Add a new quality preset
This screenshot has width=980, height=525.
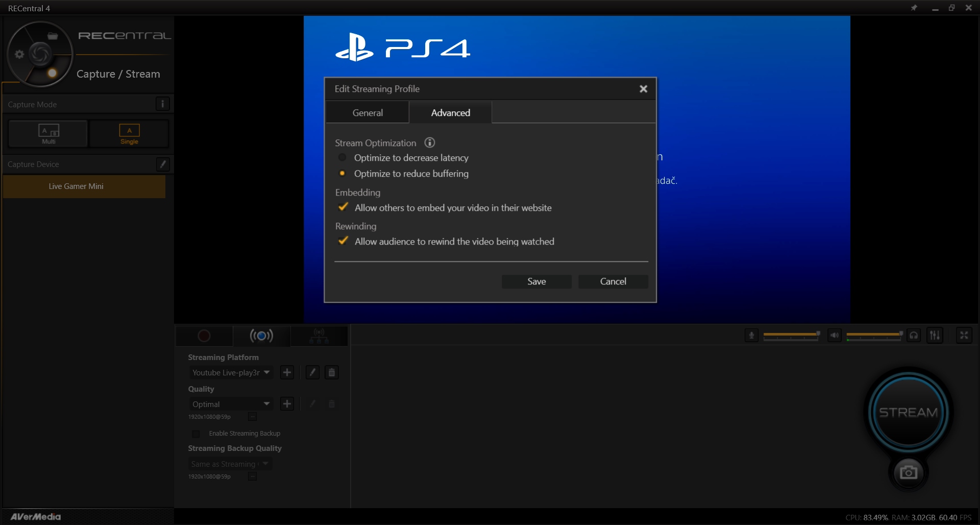287,404
